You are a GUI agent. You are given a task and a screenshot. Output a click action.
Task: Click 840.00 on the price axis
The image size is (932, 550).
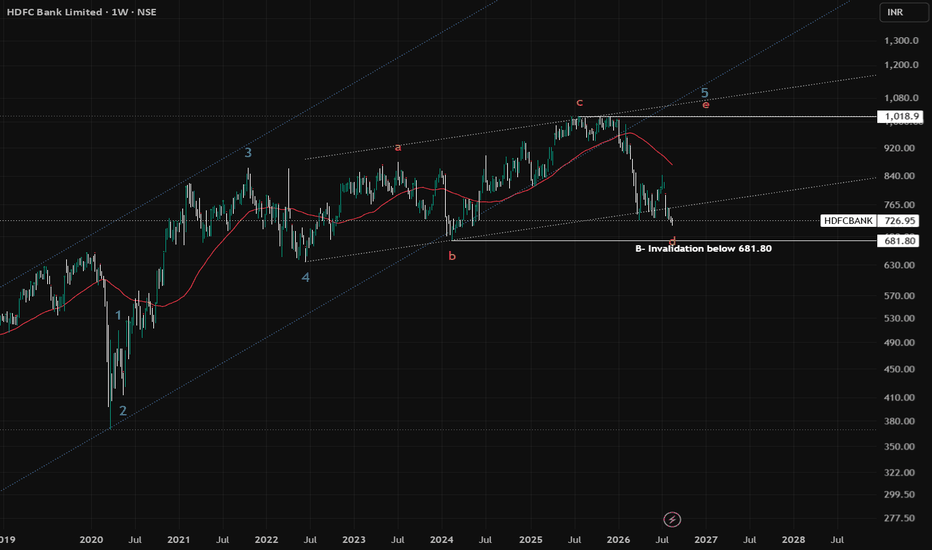pyautogui.click(x=899, y=176)
